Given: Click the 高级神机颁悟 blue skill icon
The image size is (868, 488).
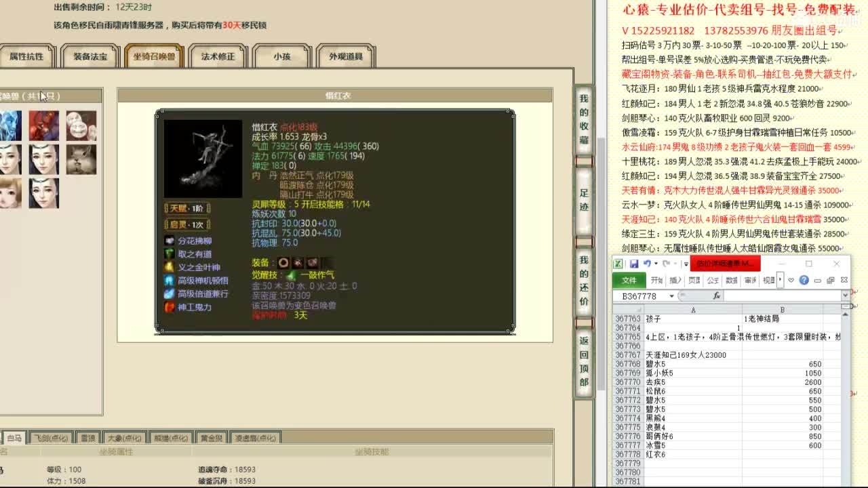Looking at the screenshot, I should 167,279.
